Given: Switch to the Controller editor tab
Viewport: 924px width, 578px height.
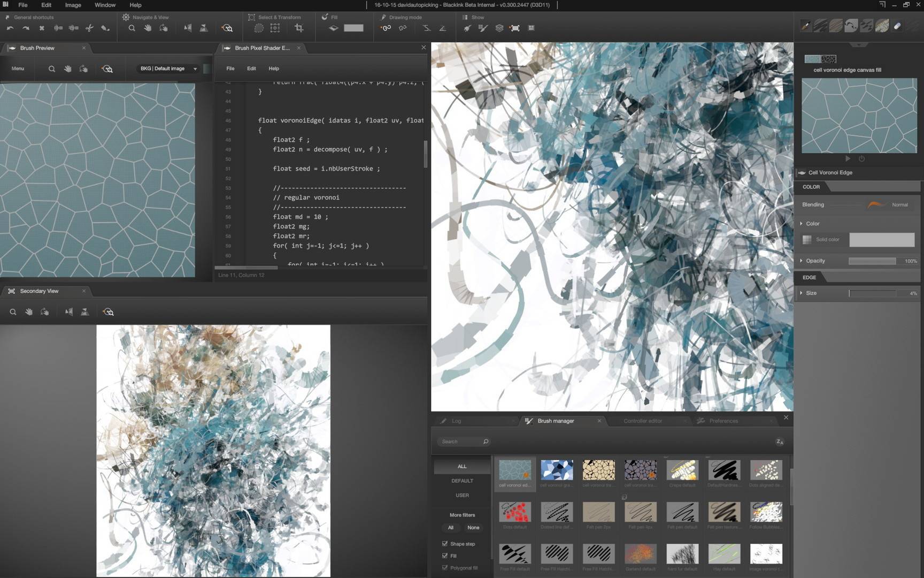Looking at the screenshot, I should pos(642,421).
